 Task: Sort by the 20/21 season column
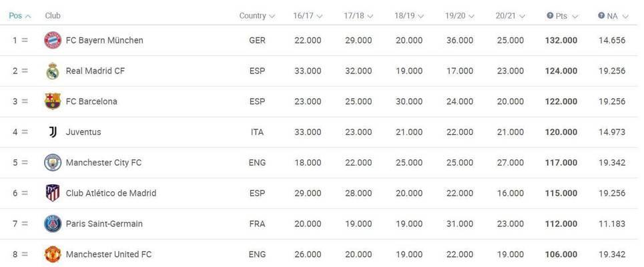coord(510,15)
